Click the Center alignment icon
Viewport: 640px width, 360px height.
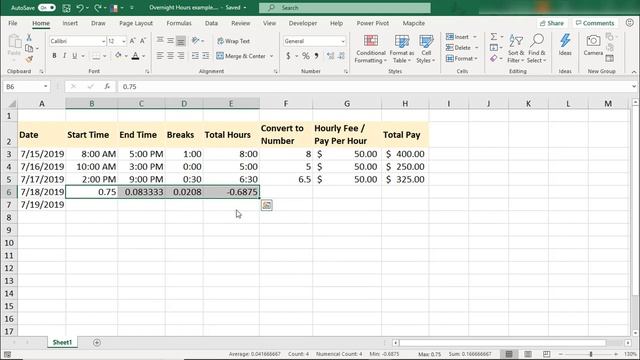170,56
